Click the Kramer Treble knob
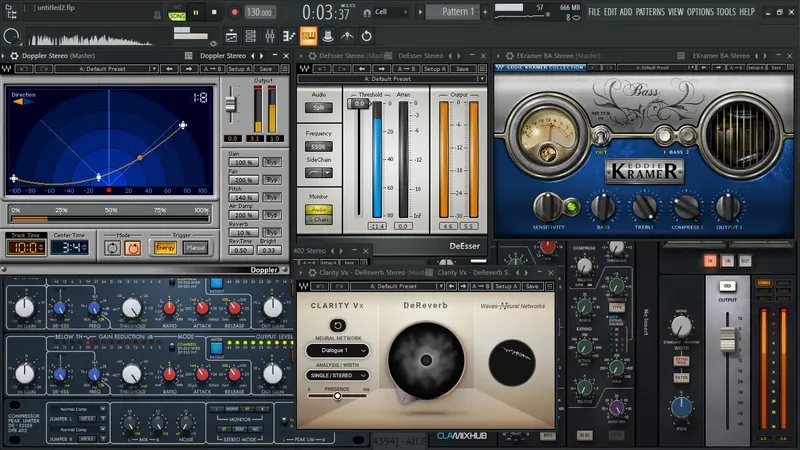The width and height of the screenshot is (800, 450). (x=644, y=206)
